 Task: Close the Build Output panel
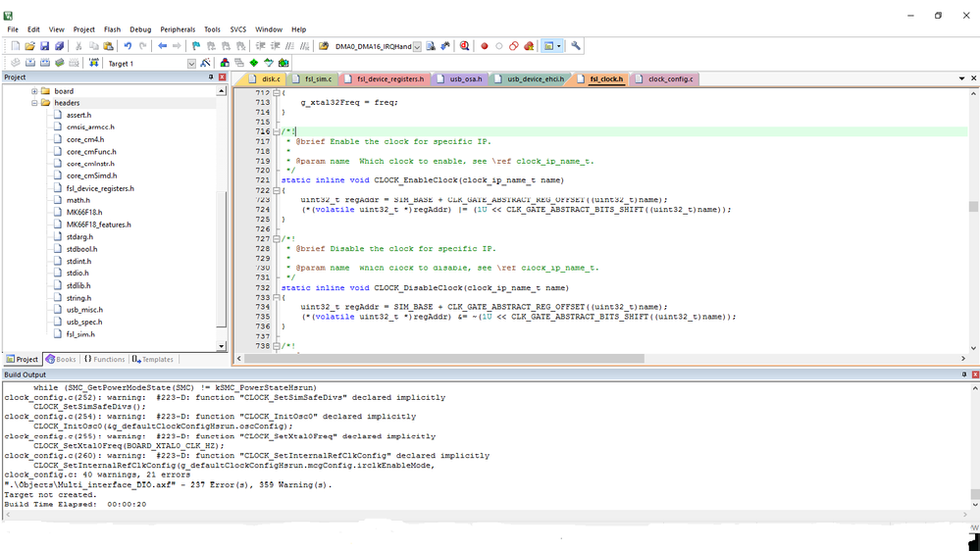tap(975, 375)
